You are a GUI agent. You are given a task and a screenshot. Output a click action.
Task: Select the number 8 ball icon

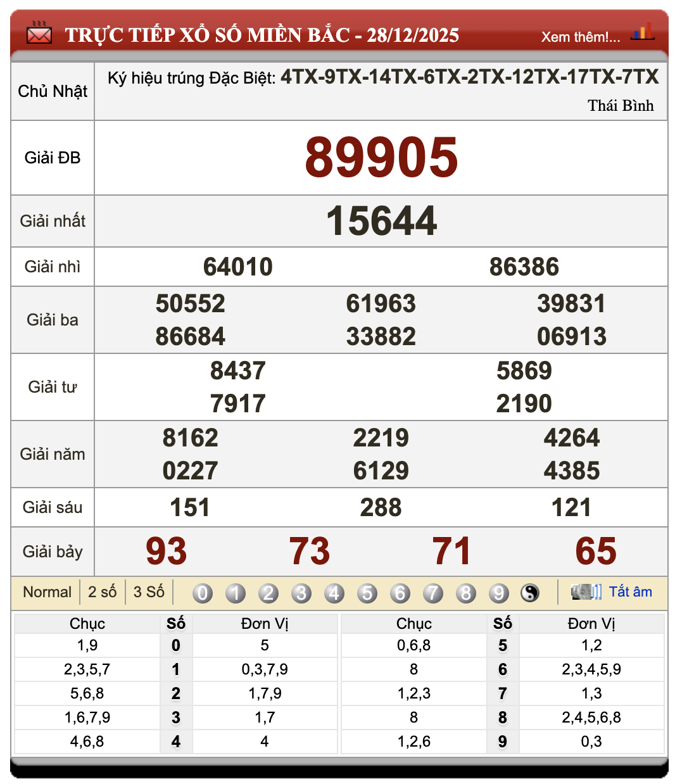coord(466,593)
